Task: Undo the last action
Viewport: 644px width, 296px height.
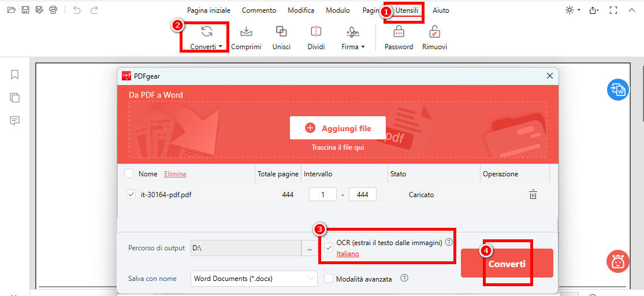Action: tap(77, 10)
